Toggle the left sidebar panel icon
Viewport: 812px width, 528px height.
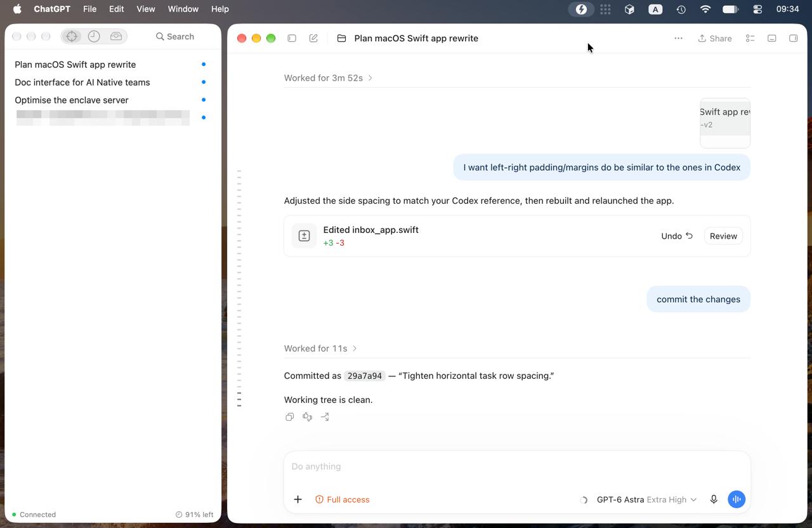coord(292,38)
